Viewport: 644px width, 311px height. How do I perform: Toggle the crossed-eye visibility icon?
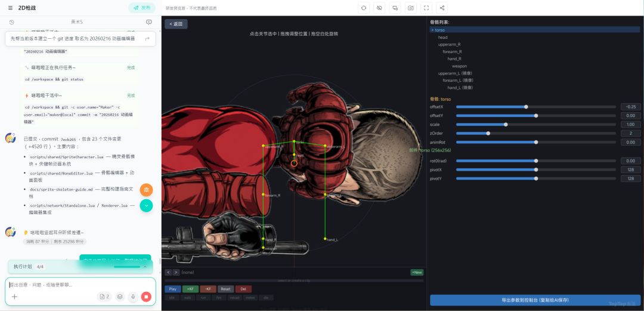pos(379,8)
